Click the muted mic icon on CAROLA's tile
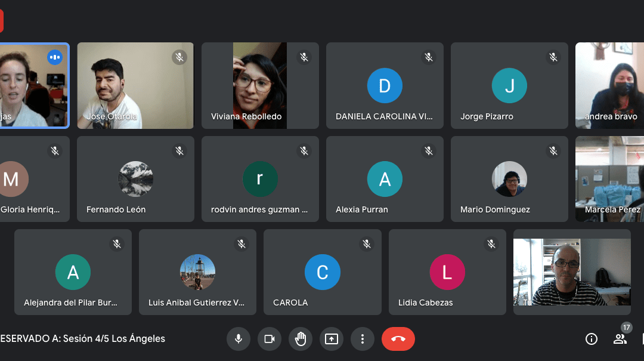644x361 pixels. [367, 244]
